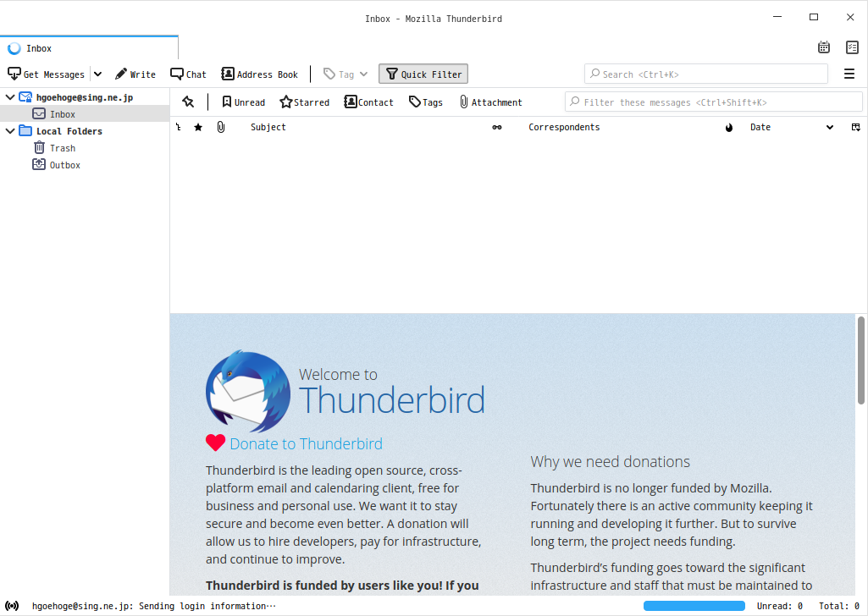Toggle keep filters applied pin
868x616 pixels.
pos(188,102)
